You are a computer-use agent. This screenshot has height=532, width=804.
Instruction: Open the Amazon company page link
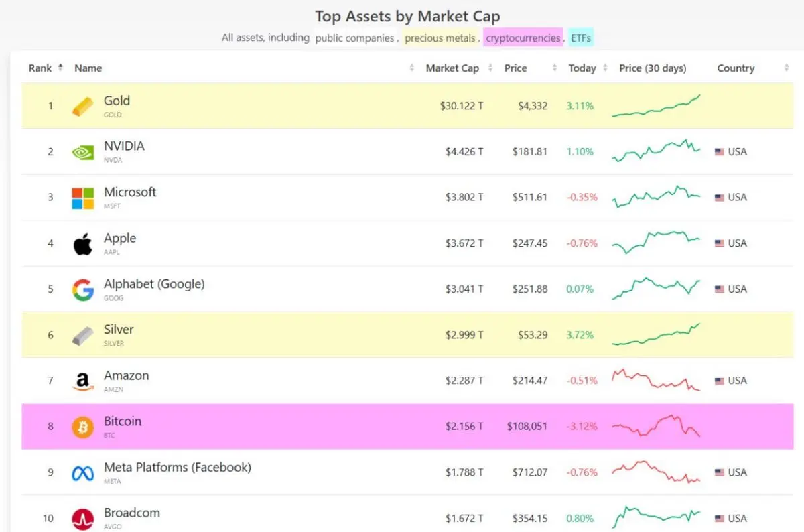126,375
